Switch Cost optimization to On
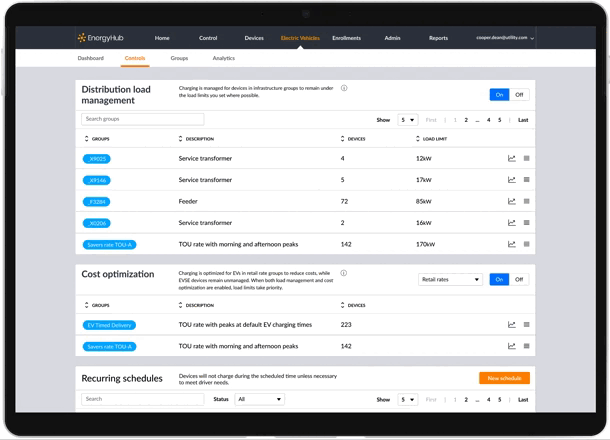The image size is (610, 440). click(x=500, y=280)
